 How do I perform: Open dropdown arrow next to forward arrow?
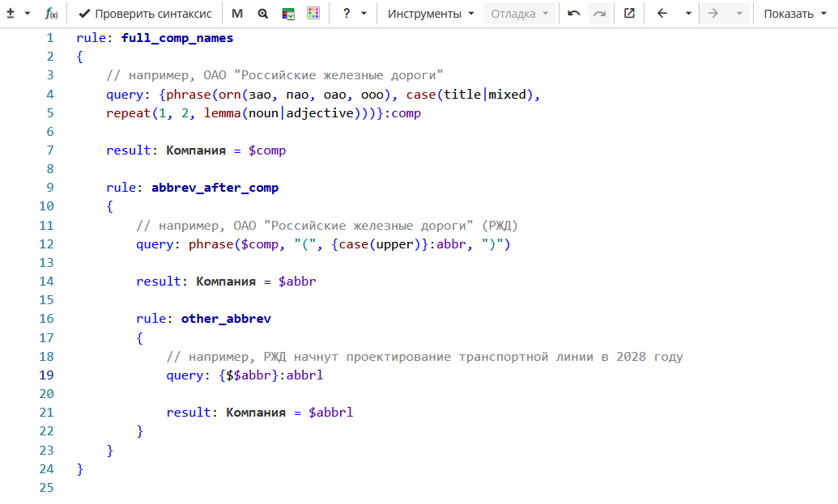click(738, 14)
